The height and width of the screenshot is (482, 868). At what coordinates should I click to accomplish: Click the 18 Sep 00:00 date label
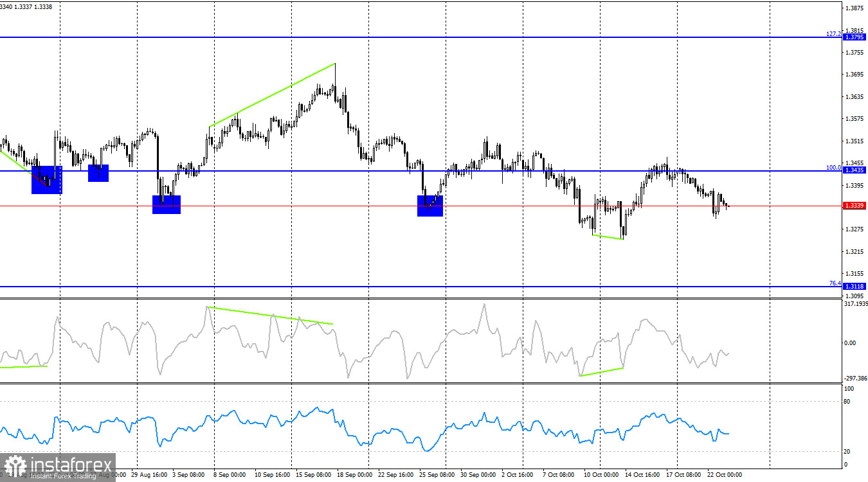(x=354, y=475)
